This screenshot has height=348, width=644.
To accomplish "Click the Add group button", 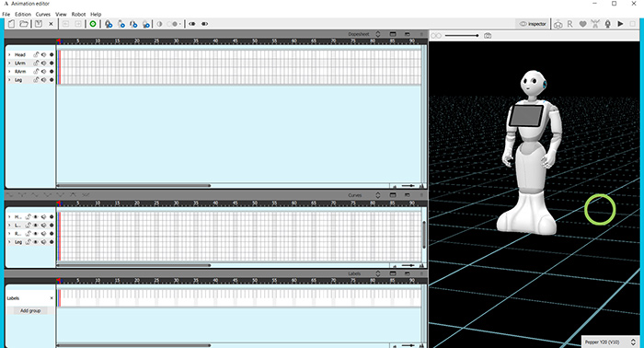I will (x=30, y=310).
